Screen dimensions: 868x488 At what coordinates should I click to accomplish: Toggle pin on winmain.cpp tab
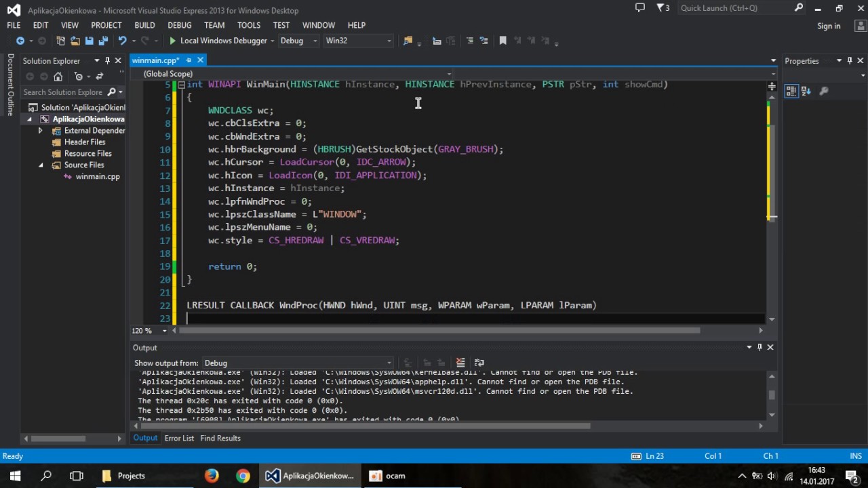click(188, 60)
